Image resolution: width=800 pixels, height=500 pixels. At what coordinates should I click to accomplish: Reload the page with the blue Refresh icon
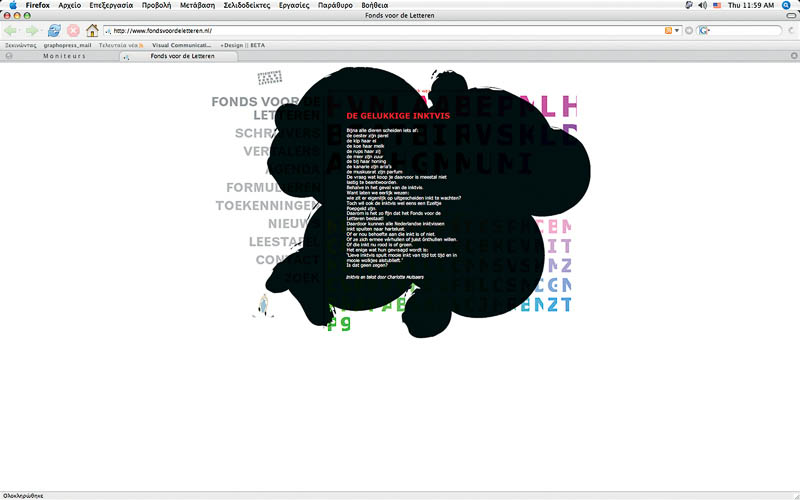(54, 31)
